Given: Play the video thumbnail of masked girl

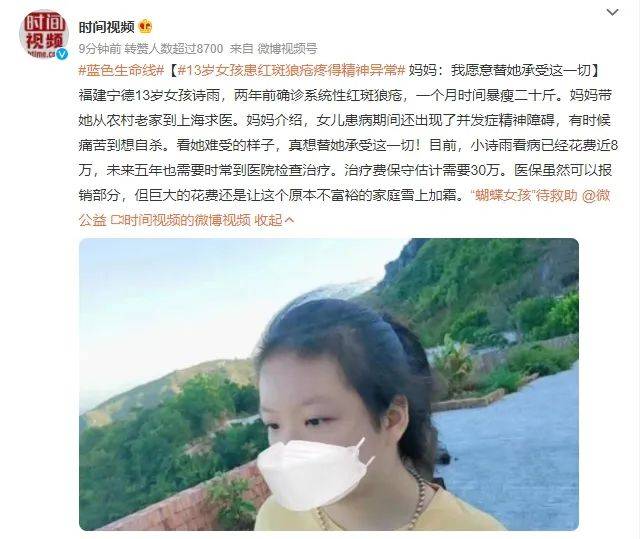Looking at the screenshot, I should [x=329, y=384].
